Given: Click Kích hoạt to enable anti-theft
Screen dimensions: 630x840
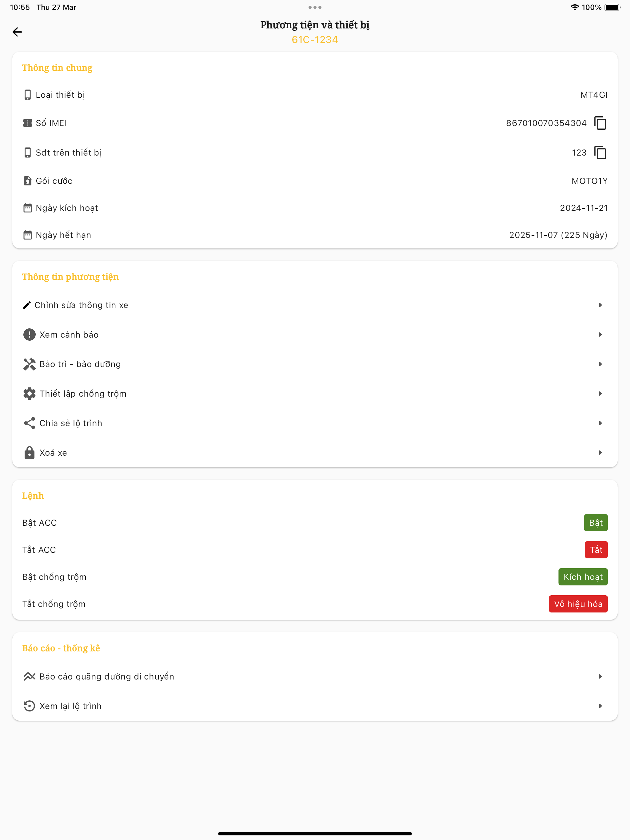Looking at the screenshot, I should click(x=583, y=577).
